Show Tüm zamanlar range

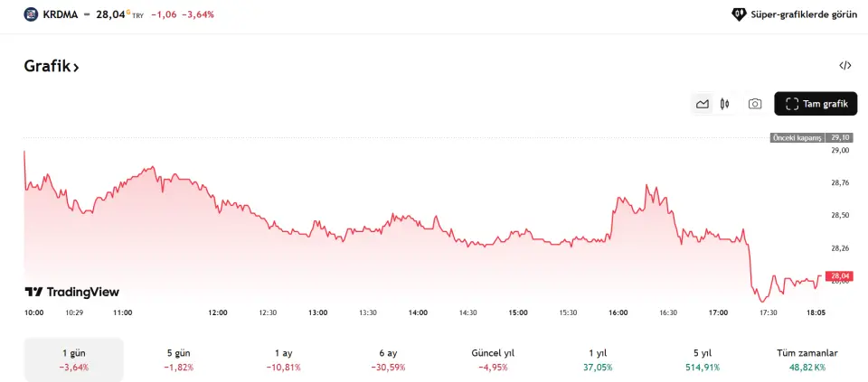pyautogui.click(x=807, y=359)
